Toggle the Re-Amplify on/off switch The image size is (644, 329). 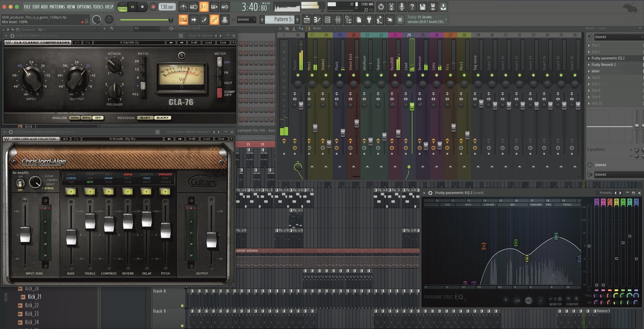click(20, 183)
